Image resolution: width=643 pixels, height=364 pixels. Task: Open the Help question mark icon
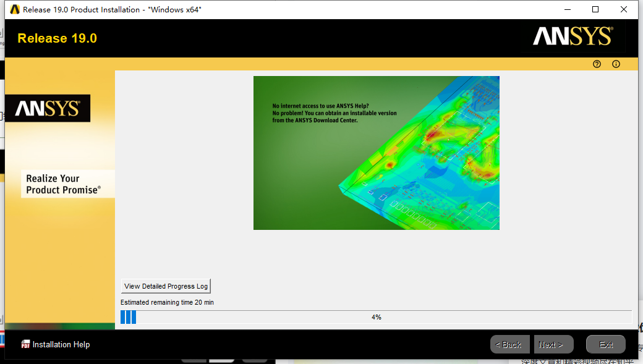coord(597,64)
